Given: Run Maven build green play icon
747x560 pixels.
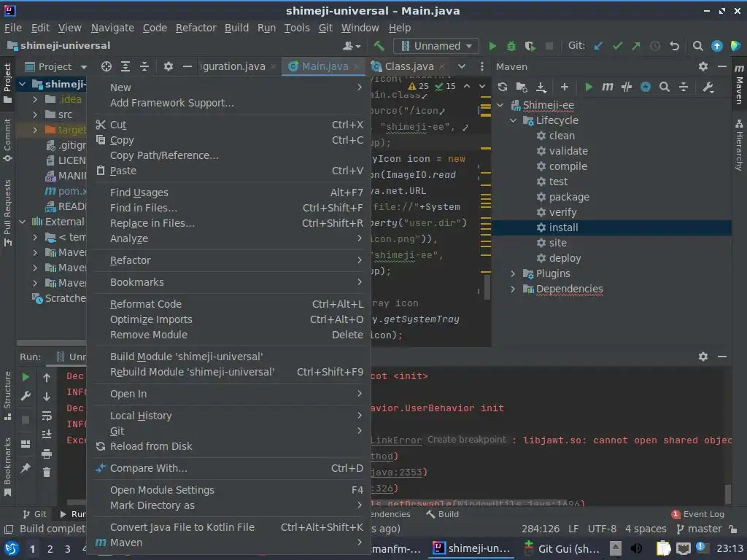Looking at the screenshot, I should 589,87.
